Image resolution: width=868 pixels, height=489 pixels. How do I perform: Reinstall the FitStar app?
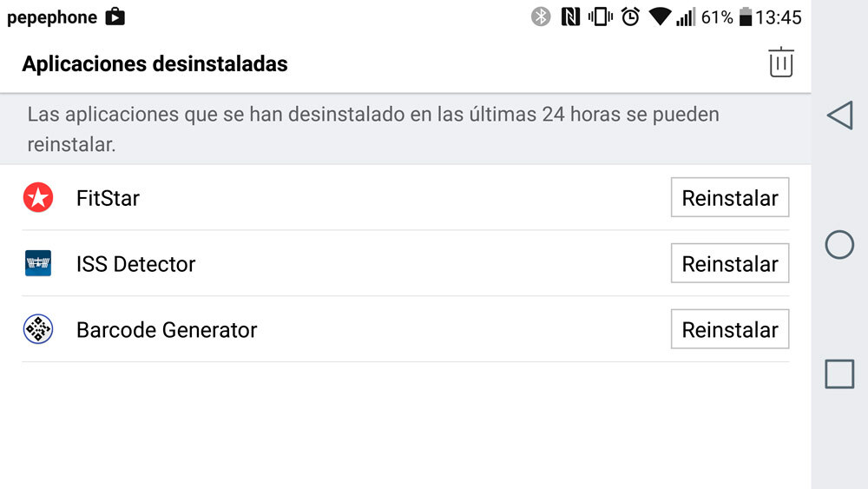pos(729,198)
